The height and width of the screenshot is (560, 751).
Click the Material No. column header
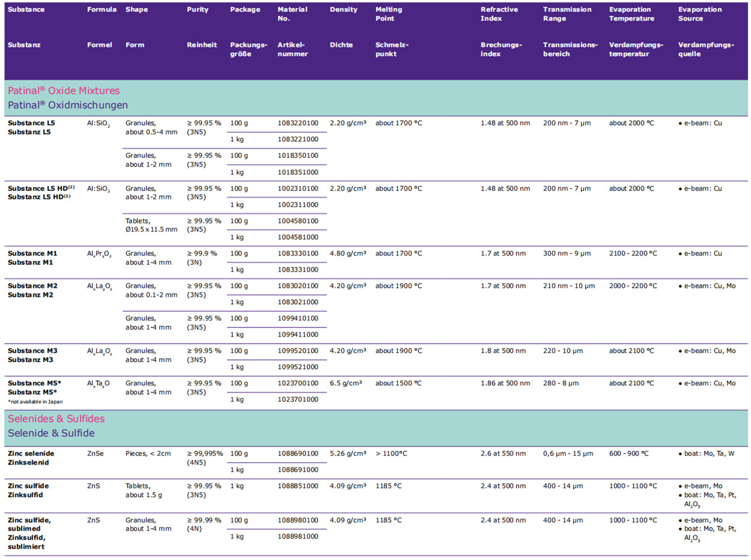(293, 14)
